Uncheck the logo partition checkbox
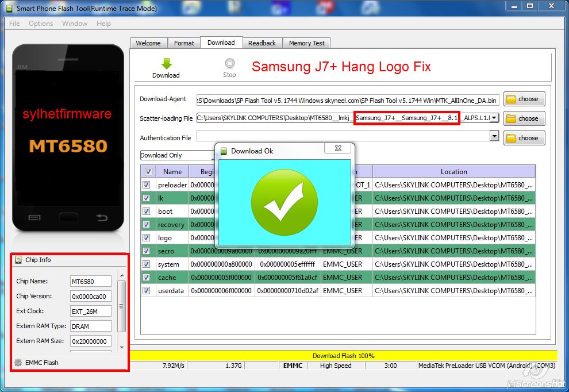Viewport: 569px width, 392px height. 146,238
